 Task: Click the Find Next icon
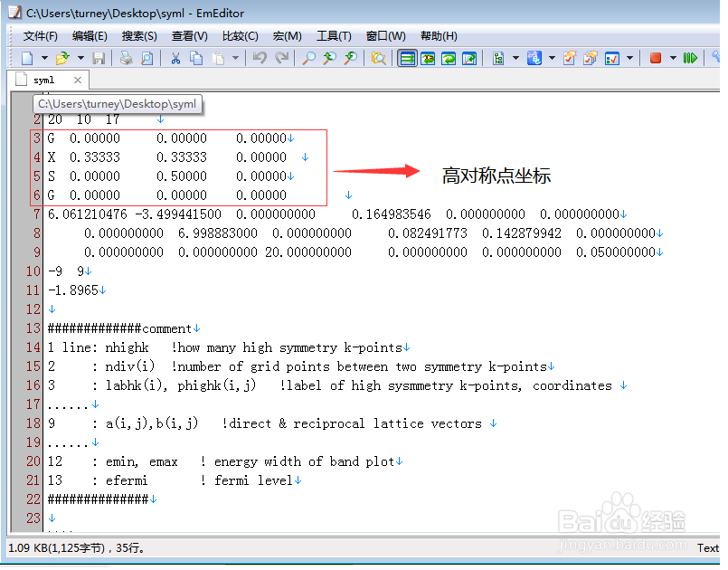330,58
